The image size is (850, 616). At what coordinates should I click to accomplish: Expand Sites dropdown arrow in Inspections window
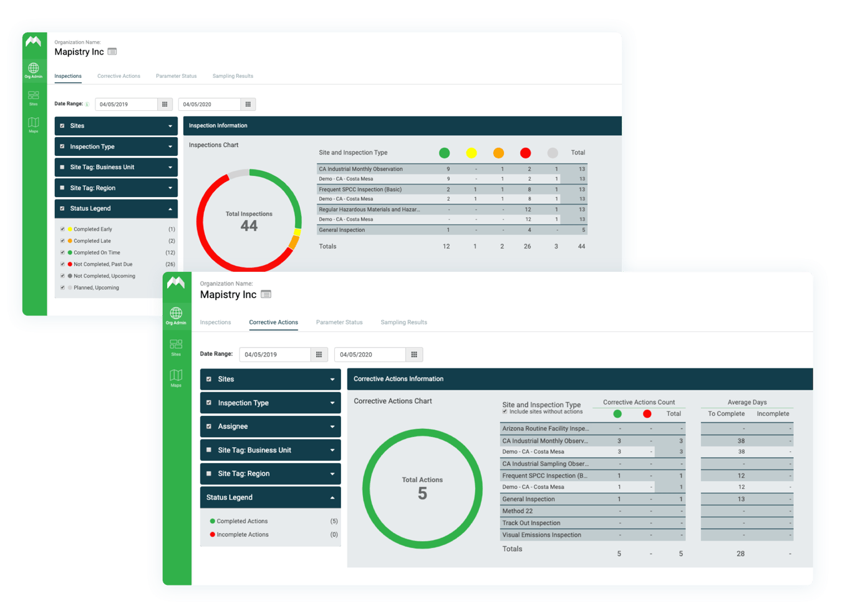(170, 126)
